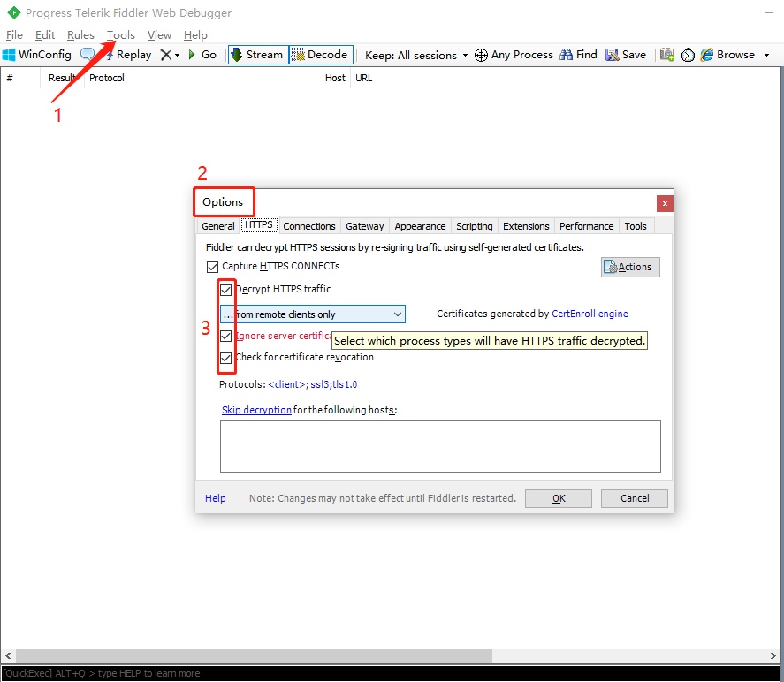Image resolution: width=784 pixels, height=682 pixels.
Task: Click the CertEnroll engine link
Action: (x=590, y=314)
